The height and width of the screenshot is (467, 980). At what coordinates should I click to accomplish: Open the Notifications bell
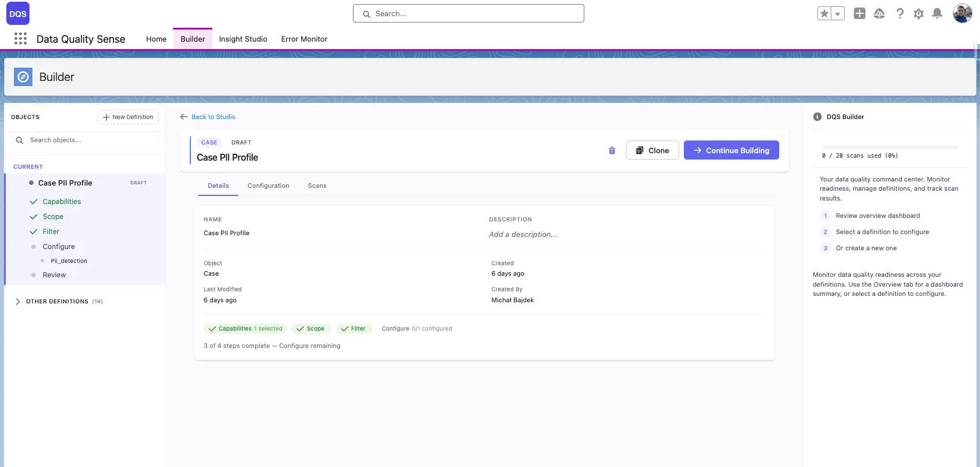click(x=937, y=13)
